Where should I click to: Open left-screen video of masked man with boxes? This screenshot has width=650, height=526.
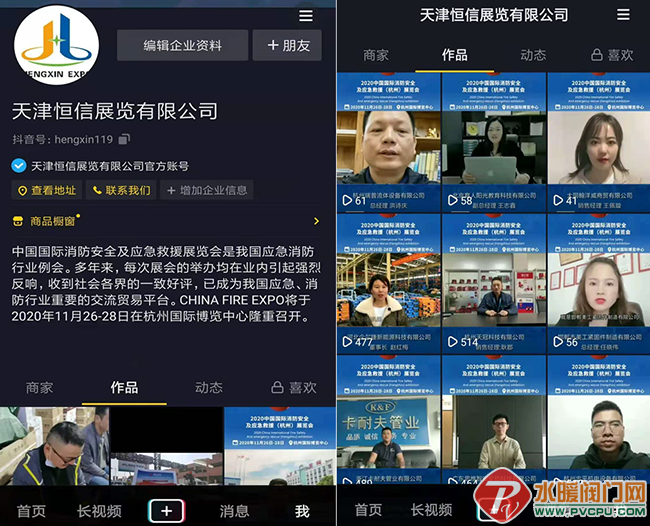click(x=55, y=446)
